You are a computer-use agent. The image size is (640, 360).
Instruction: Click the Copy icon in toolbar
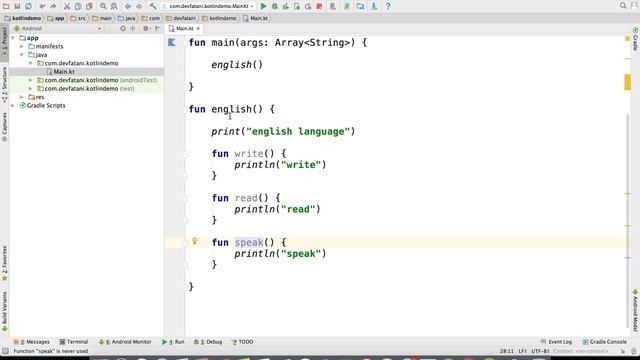(x=78, y=6)
